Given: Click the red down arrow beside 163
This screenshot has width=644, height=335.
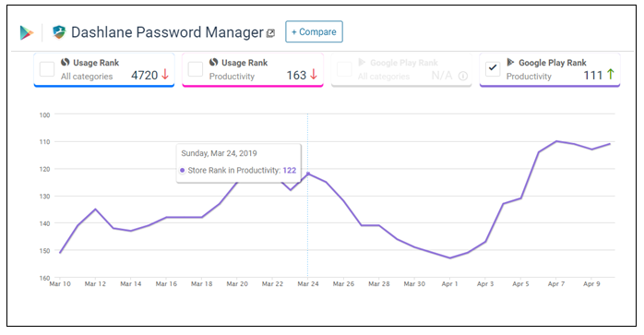Looking at the screenshot, I should [314, 75].
